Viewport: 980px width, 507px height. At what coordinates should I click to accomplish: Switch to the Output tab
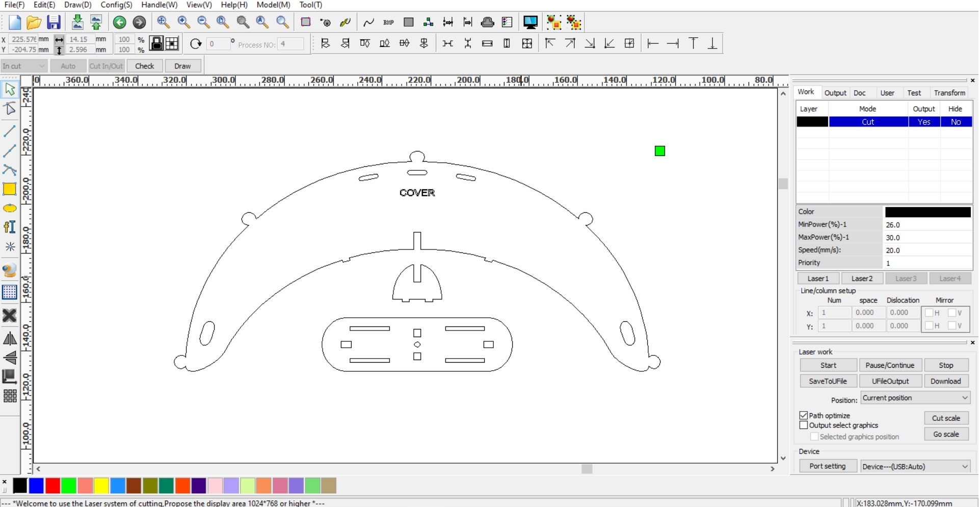pyautogui.click(x=835, y=93)
